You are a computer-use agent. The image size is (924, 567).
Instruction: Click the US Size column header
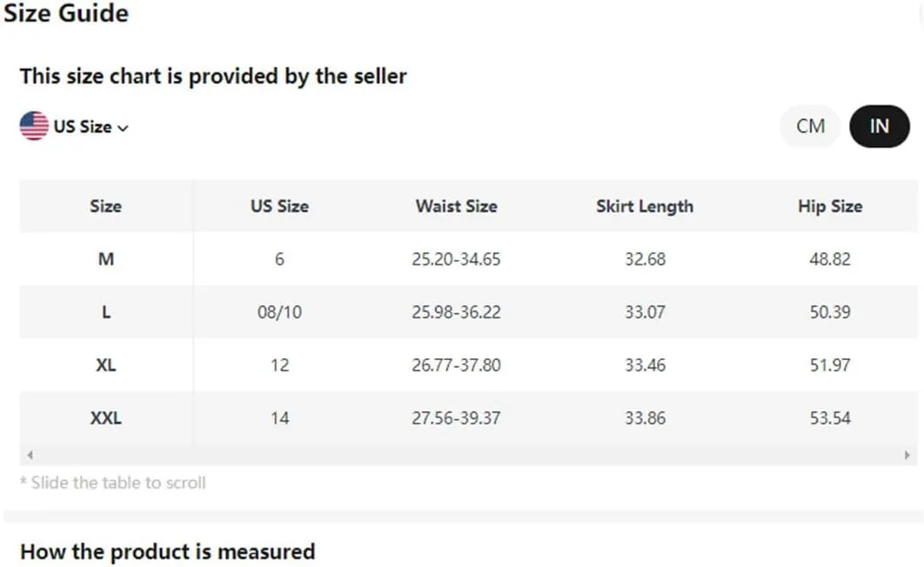(279, 206)
